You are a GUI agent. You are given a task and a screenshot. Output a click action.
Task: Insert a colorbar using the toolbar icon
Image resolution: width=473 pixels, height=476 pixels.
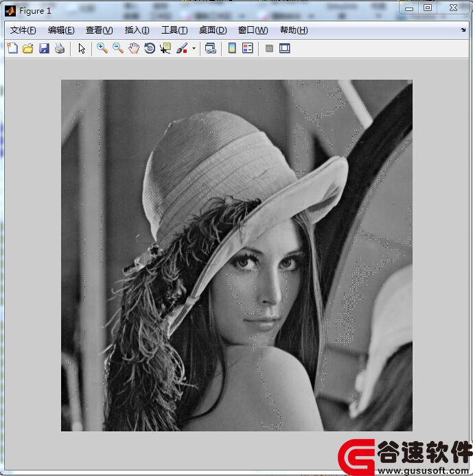point(232,48)
